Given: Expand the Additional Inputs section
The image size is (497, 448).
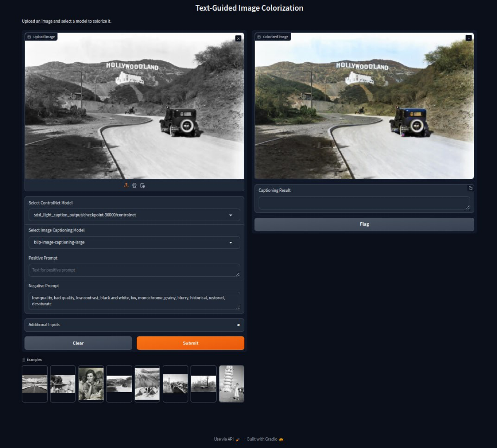Looking at the screenshot, I should pos(134,325).
